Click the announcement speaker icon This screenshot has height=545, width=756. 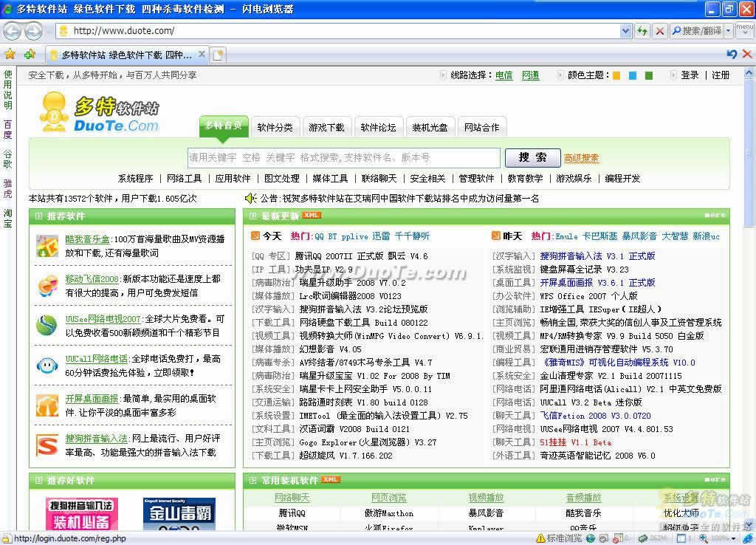coord(250,198)
